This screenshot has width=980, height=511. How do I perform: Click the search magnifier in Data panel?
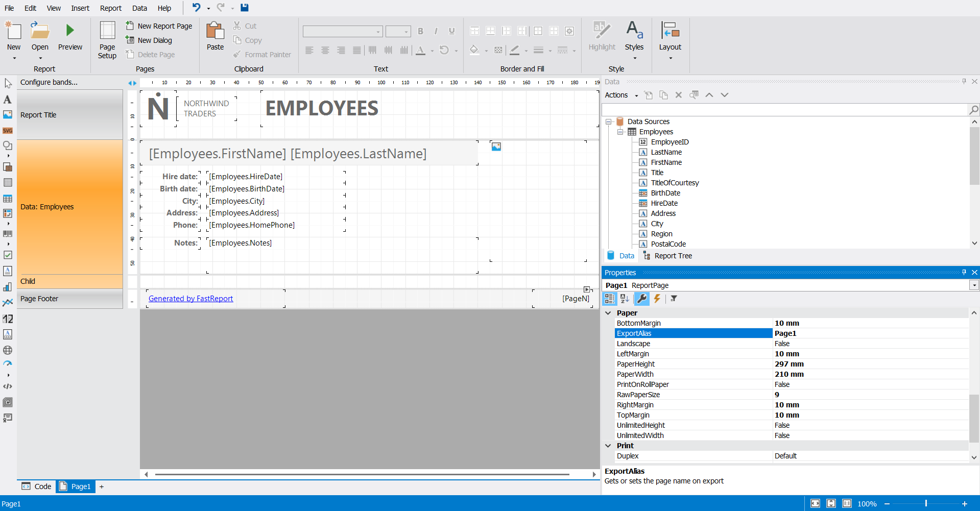tap(974, 110)
